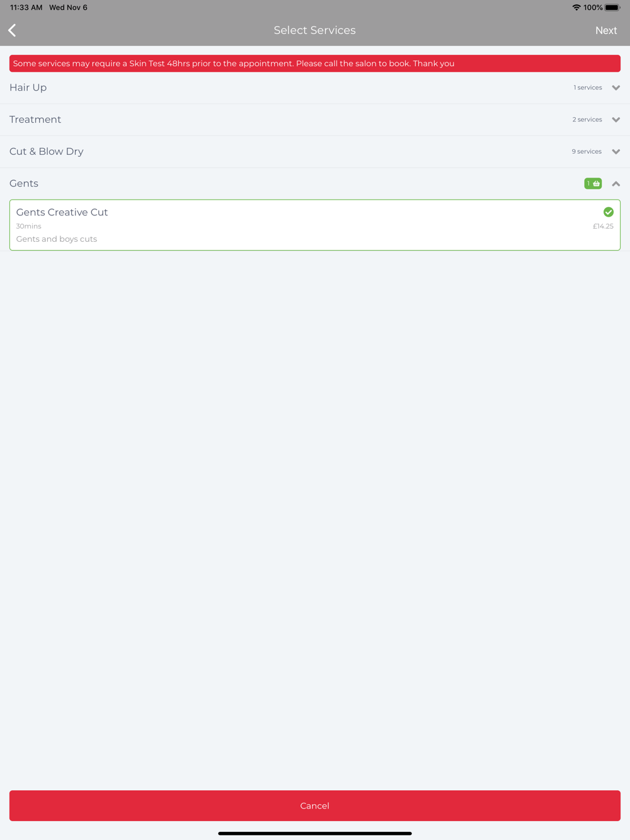Tap the back arrow icon
This screenshot has height=840, width=630.
click(12, 30)
